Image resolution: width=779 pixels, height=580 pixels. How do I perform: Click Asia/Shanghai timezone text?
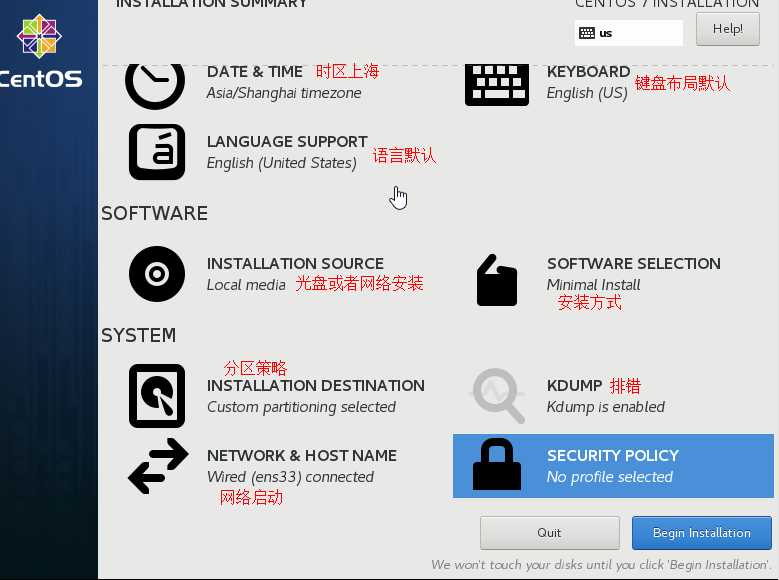pos(284,93)
